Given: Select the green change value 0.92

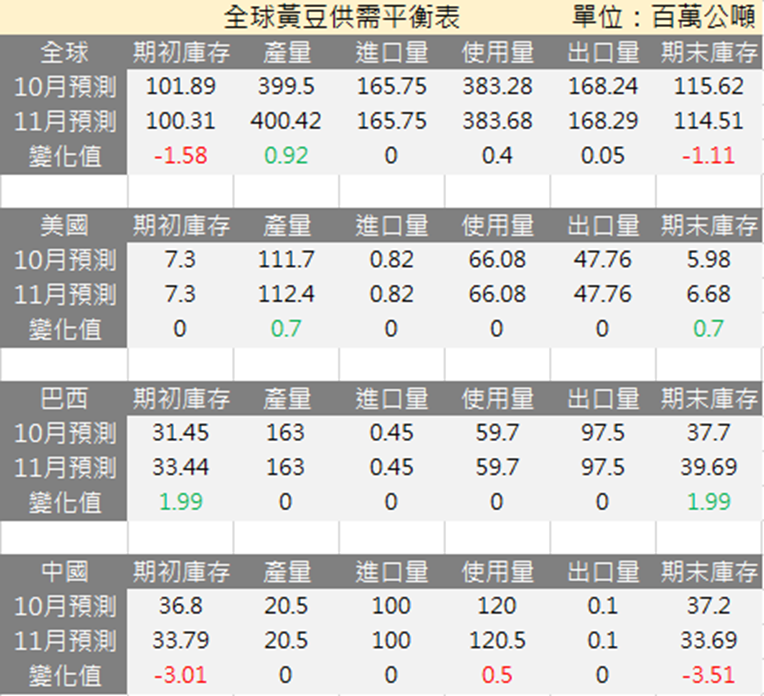Looking at the screenshot, I should [286, 156].
